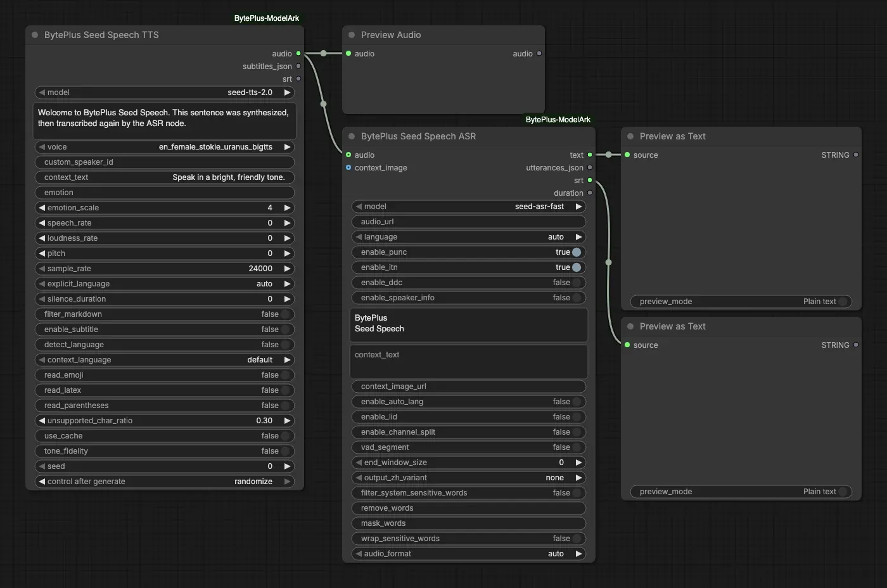
Task: Decrease speech_rate with the left arrow
Action: point(42,223)
